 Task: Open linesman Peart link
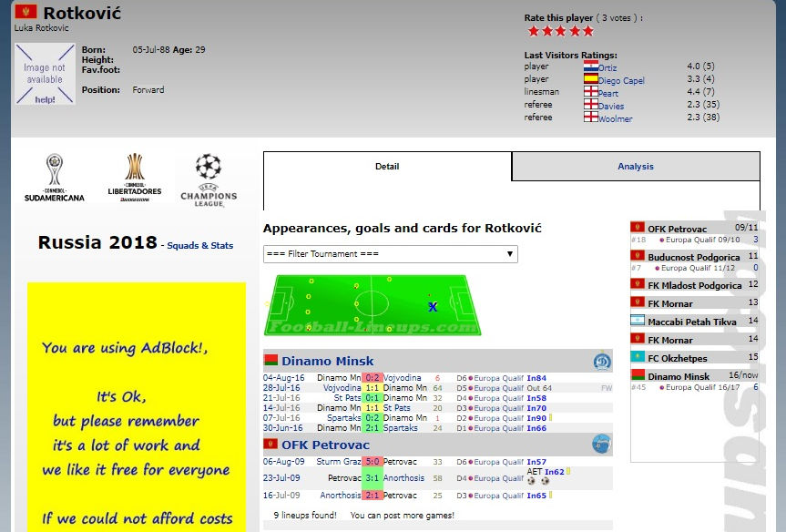click(608, 93)
